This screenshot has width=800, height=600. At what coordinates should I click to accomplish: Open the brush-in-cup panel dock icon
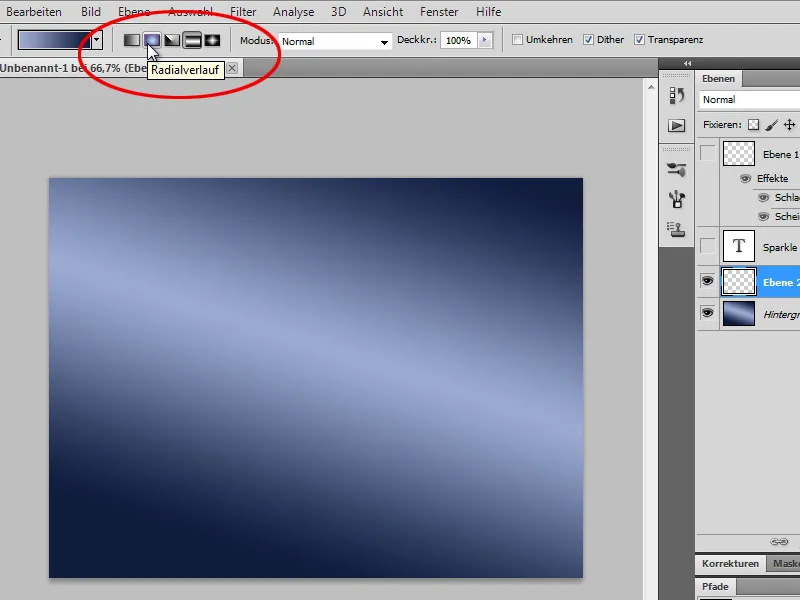pyautogui.click(x=677, y=199)
